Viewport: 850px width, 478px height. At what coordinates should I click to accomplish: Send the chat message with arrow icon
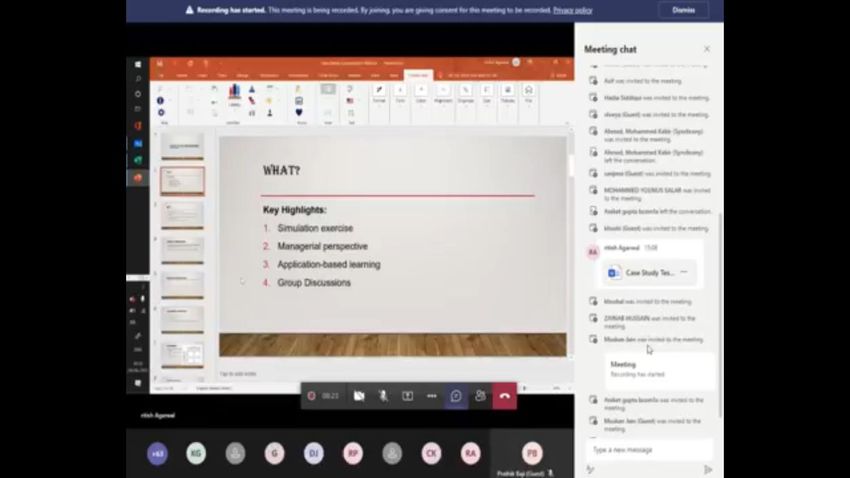click(708, 469)
